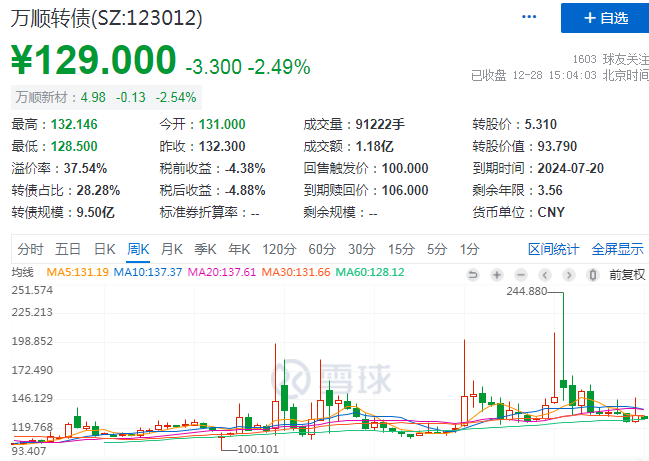Open the three-dot more options menu
The image size is (649, 461).
click(x=529, y=17)
